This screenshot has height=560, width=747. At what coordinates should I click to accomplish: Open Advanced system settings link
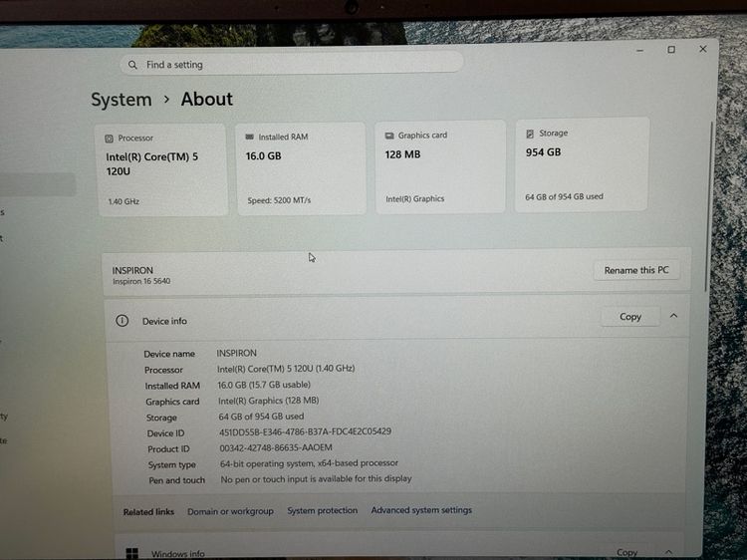[x=421, y=510]
